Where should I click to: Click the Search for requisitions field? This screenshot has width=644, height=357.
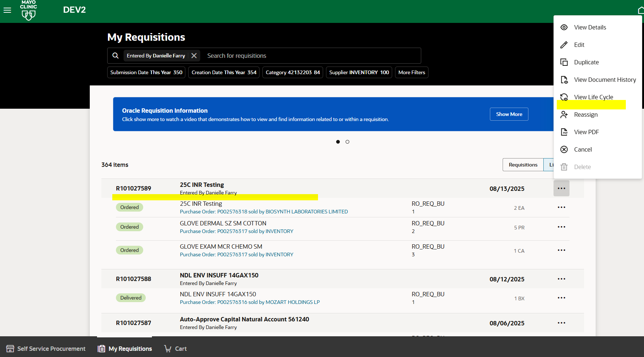(309, 55)
